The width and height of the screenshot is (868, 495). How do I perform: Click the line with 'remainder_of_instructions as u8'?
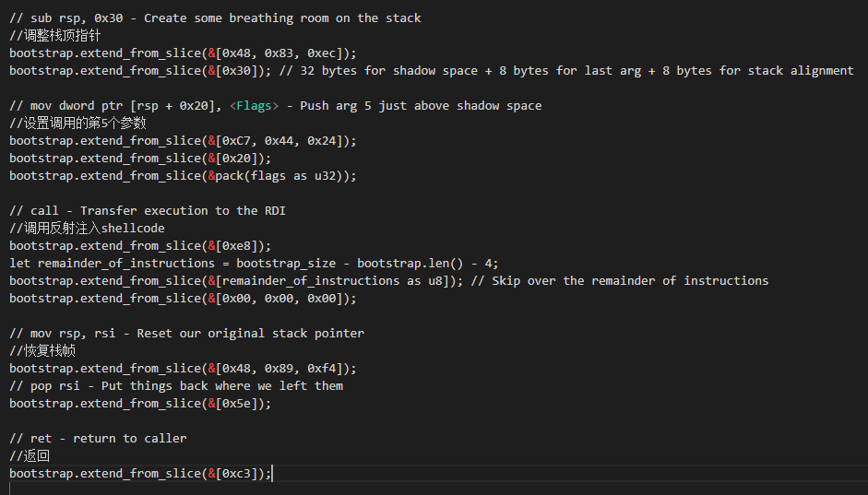pyautogui.click(x=388, y=281)
